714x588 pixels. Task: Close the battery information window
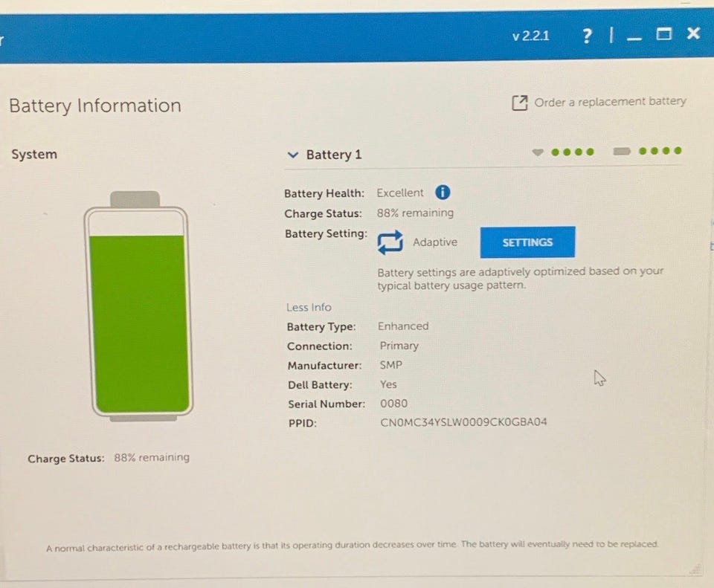tap(693, 33)
